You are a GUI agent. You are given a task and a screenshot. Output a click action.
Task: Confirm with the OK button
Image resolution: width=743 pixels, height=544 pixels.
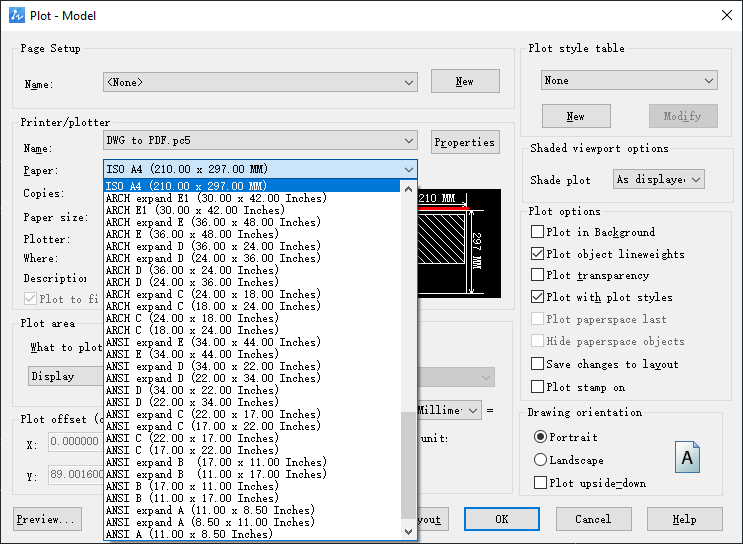(x=502, y=519)
